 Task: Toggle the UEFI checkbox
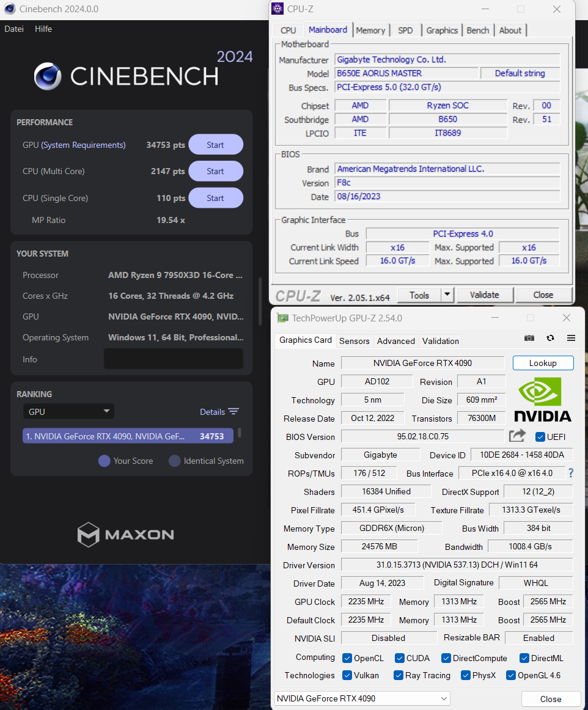[x=540, y=437]
